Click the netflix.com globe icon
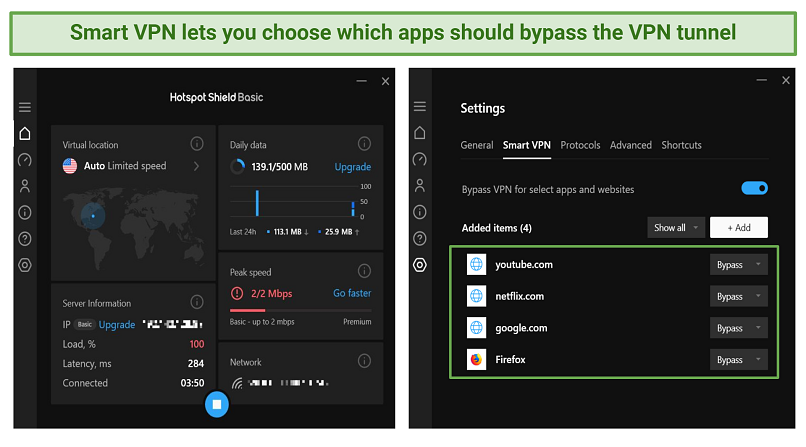The image size is (806, 447). pos(477,296)
